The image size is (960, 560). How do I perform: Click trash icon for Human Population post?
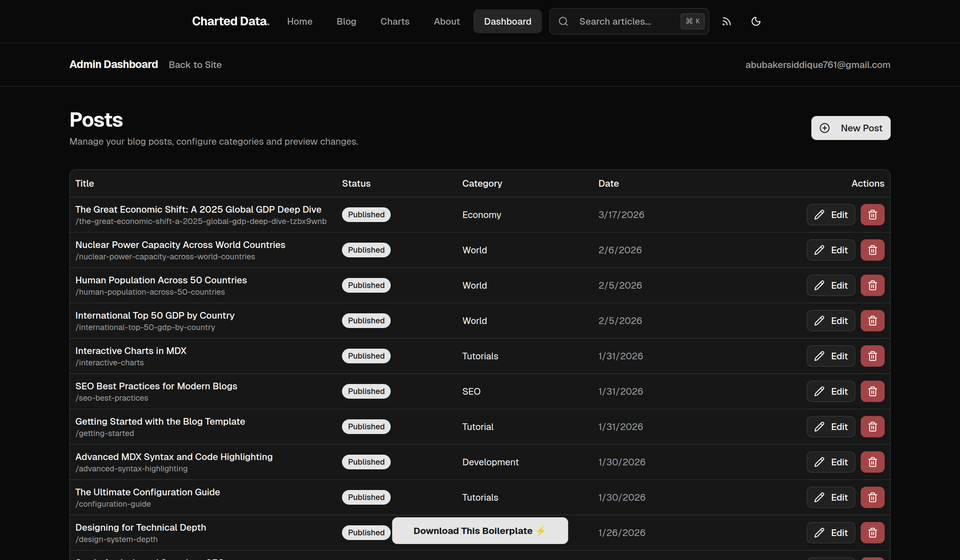pyautogui.click(x=872, y=285)
